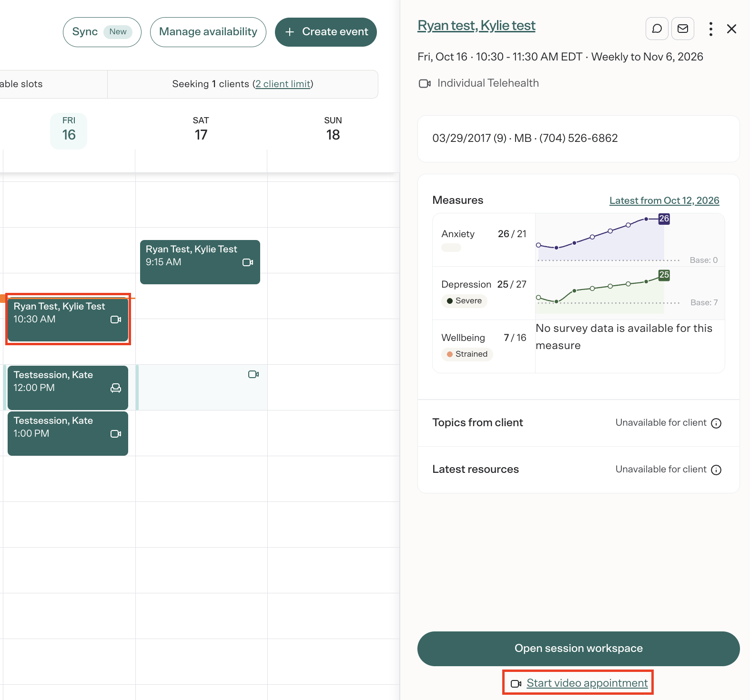Image resolution: width=750 pixels, height=700 pixels.
Task: Click the info icon beside Topics from client
Action: click(x=716, y=423)
